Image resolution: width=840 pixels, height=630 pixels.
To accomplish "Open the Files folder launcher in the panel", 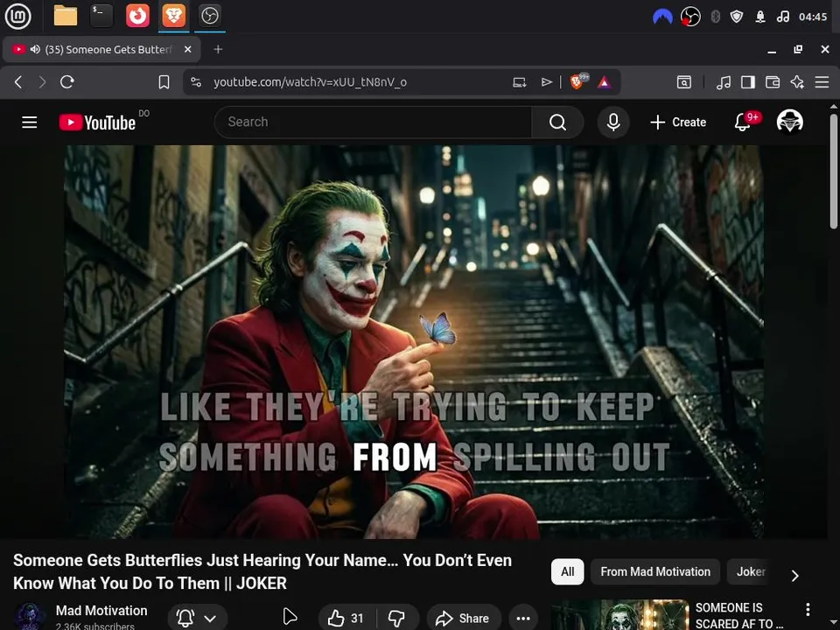I will pyautogui.click(x=66, y=16).
